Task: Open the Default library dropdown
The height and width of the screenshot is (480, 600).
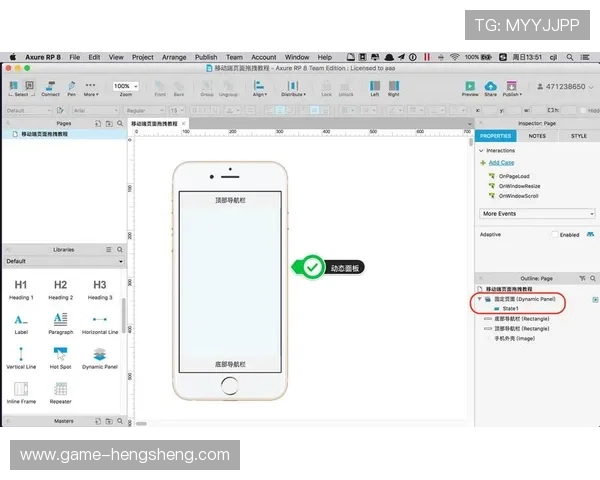Action: pos(64,261)
